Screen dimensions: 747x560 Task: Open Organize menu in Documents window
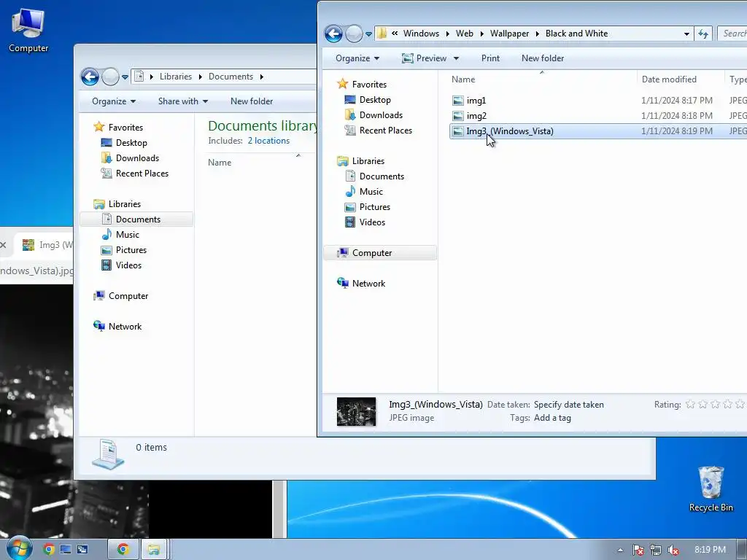click(x=114, y=101)
